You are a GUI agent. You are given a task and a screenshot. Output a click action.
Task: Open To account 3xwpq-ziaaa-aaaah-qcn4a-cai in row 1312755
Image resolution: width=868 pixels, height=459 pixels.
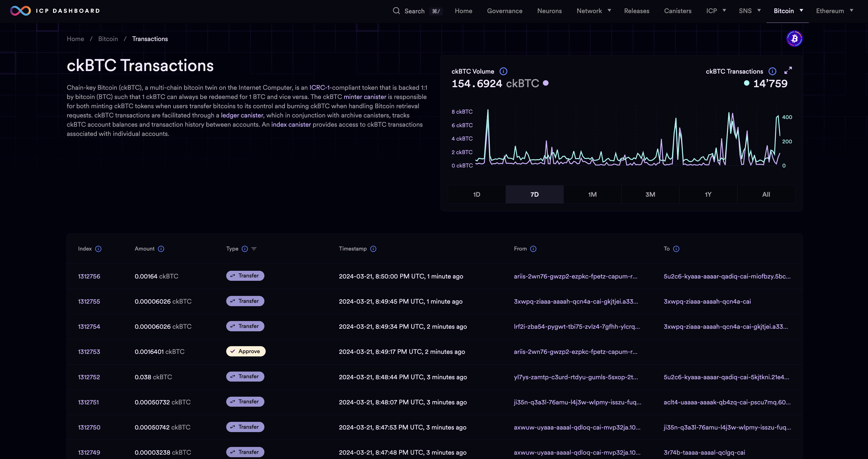[x=707, y=302]
